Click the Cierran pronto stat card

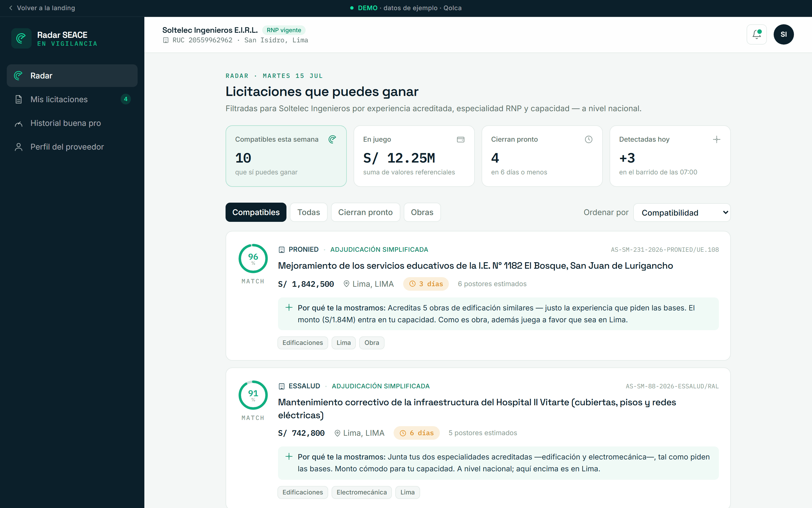(x=542, y=156)
